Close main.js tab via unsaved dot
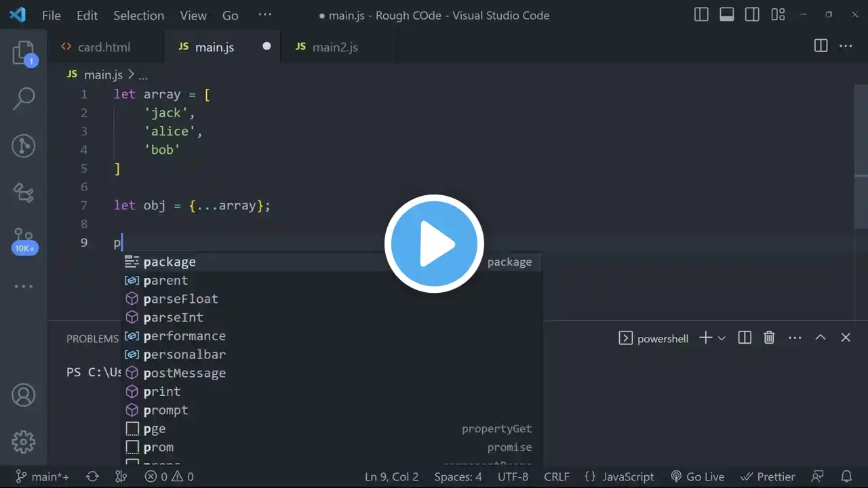This screenshot has width=868, height=488. point(267,46)
